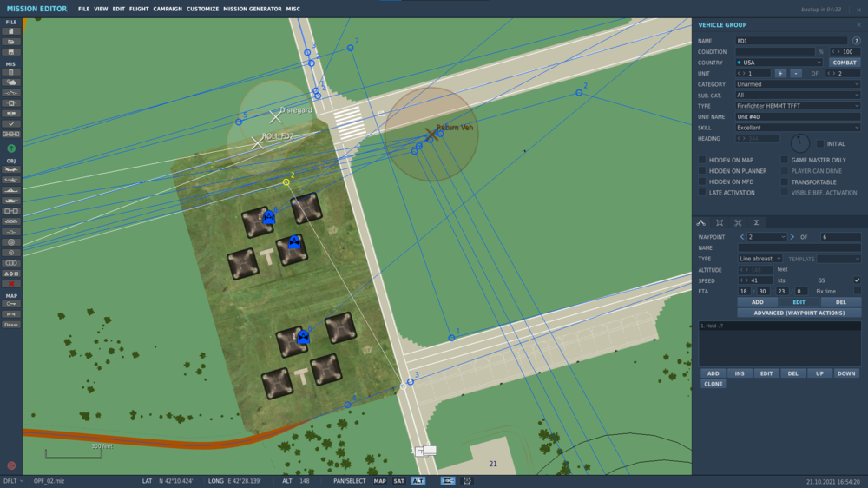Click the red X remove object icon

11,284
